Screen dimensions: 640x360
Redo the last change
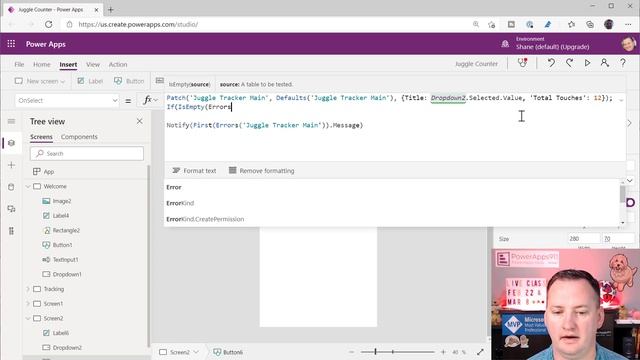tap(569, 63)
